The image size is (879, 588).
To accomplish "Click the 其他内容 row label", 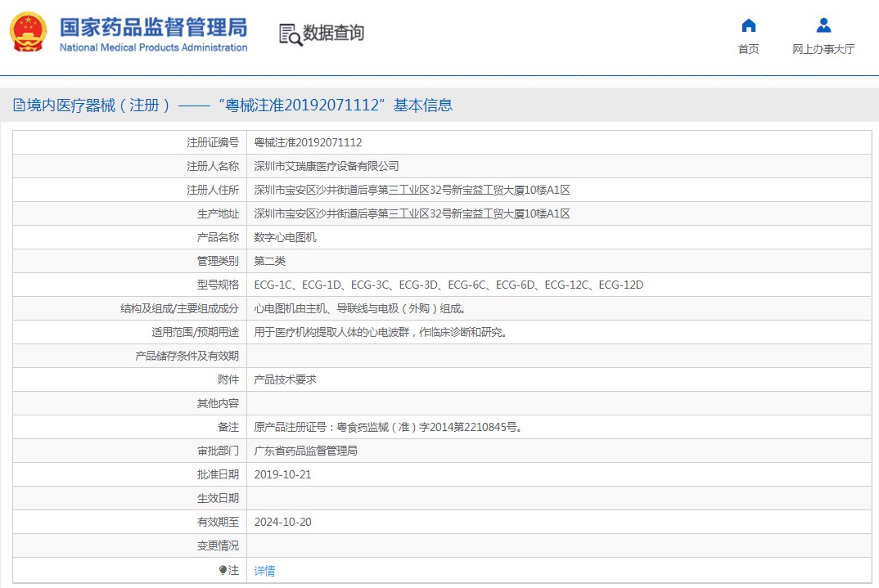I will point(218,403).
